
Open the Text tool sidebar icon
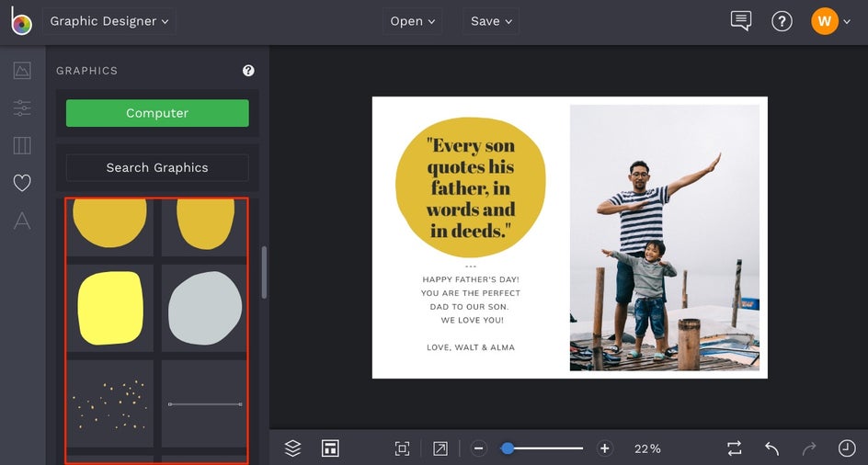pyautogui.click(x=22, y=221)
